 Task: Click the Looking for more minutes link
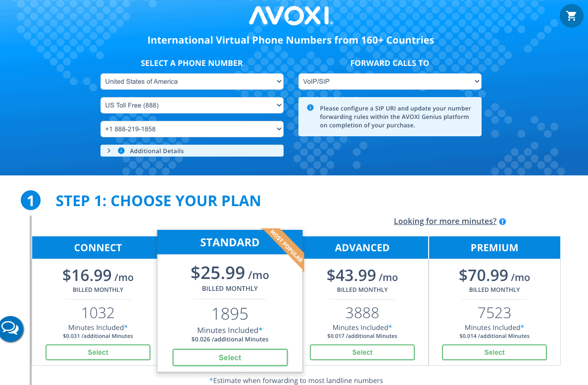pyautogui.click(x=445, y=221)
